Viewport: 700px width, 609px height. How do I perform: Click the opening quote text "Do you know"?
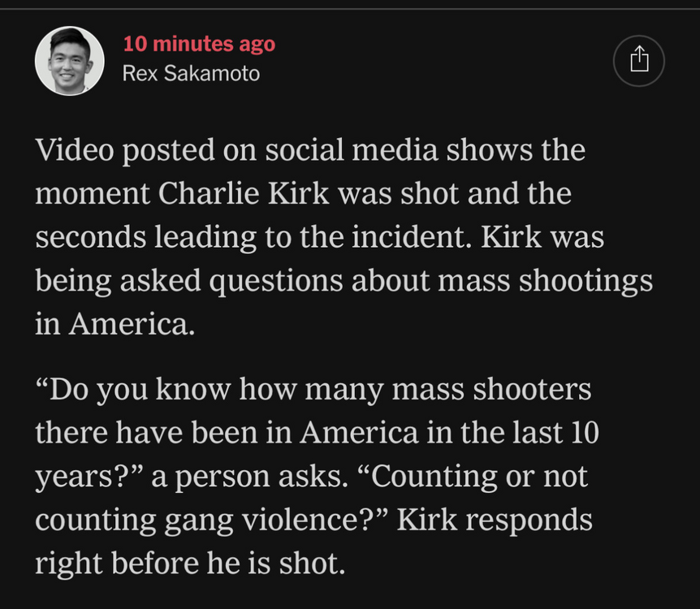134,389
